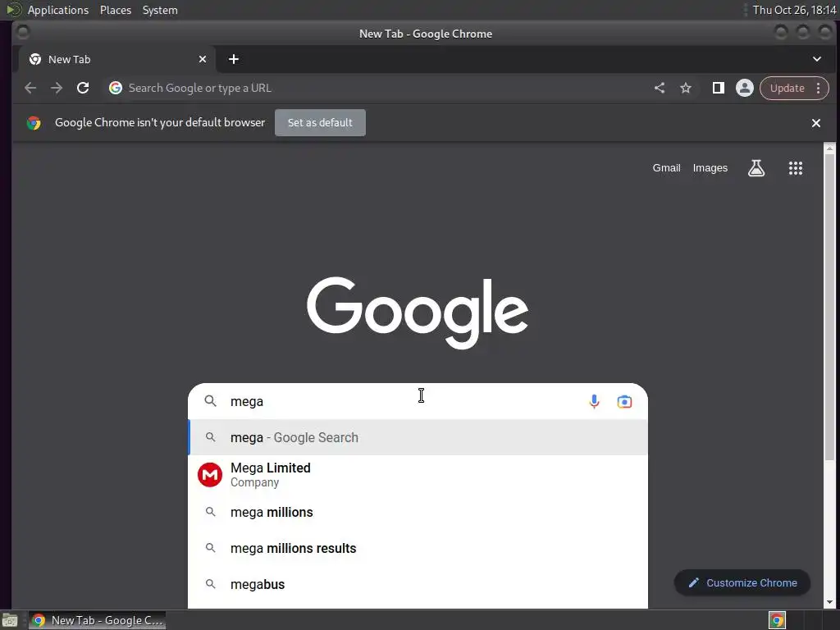
Task: Close the New Tab tab
Action: click(x=203, y=59)
